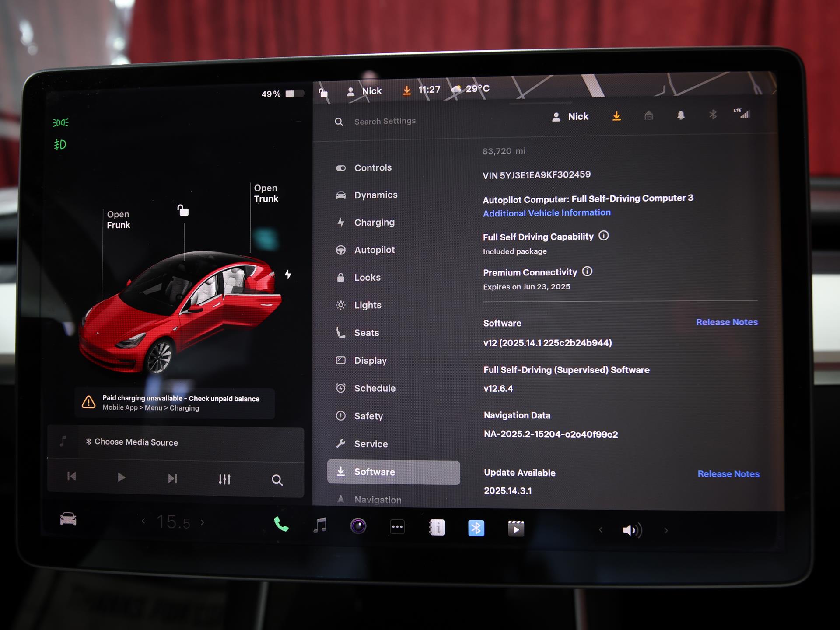840x630 pixels.
Task: Tap orange download arrow in status bar
Action: [x=406, y=90]
